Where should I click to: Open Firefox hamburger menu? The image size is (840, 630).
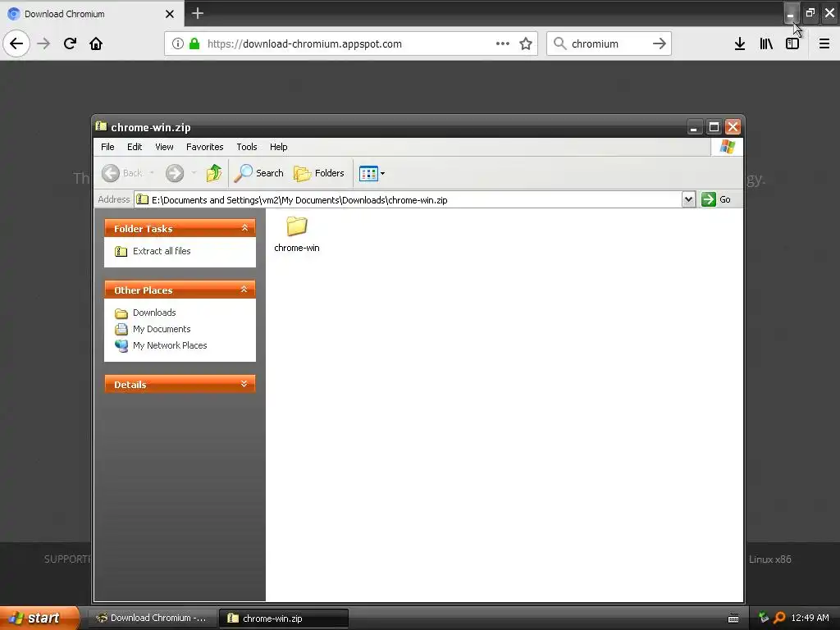coord(824,43)
